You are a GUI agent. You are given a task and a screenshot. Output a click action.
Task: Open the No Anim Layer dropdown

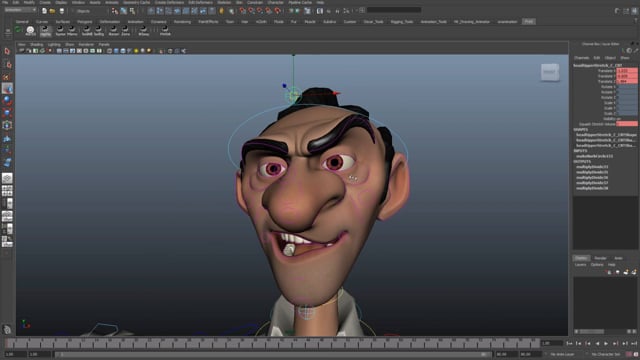[x=562, y=354]
